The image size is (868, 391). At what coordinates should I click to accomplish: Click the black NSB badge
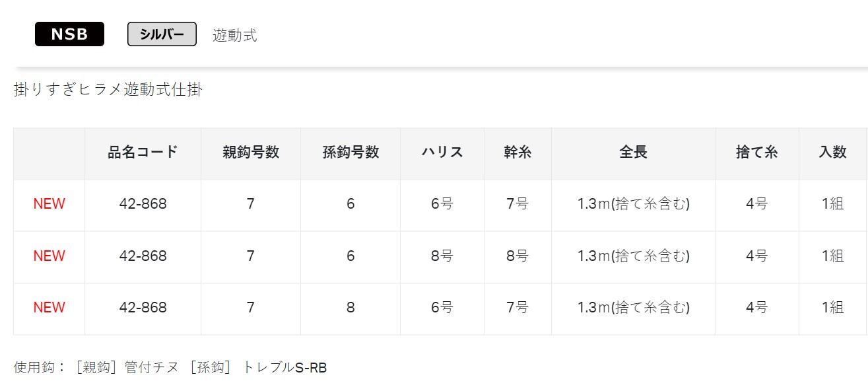click(69, 34)
